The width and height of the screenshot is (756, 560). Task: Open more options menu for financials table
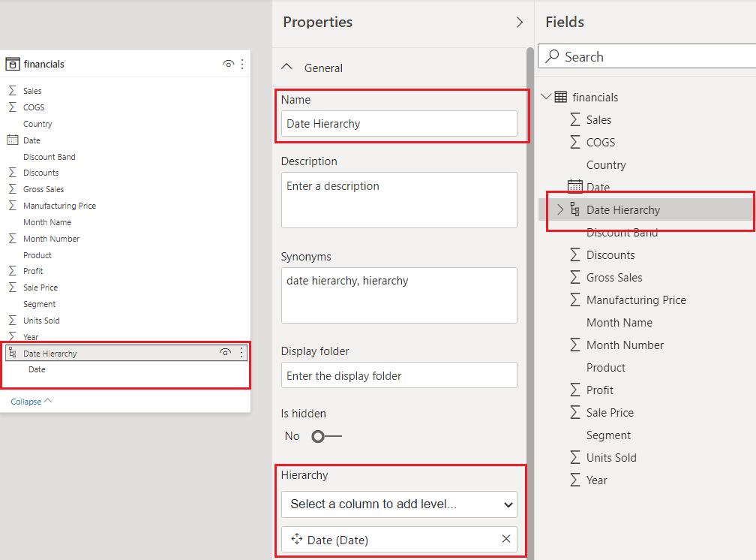pos(242,64)
